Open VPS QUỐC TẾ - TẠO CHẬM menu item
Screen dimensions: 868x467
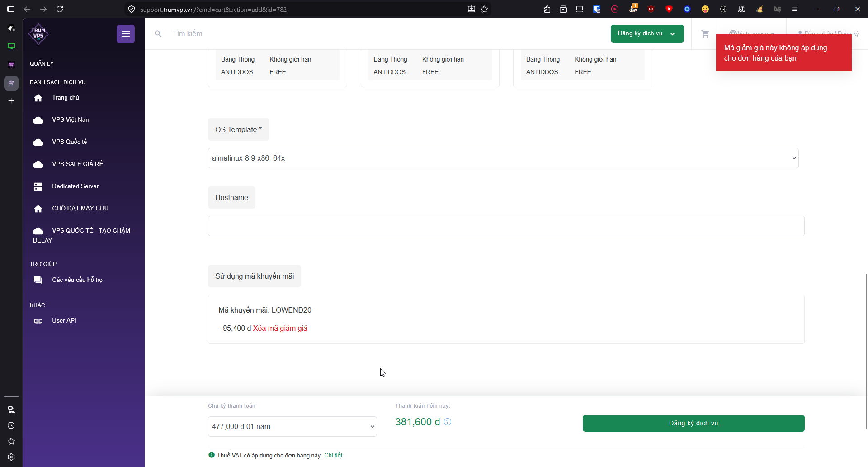[84, 235]
